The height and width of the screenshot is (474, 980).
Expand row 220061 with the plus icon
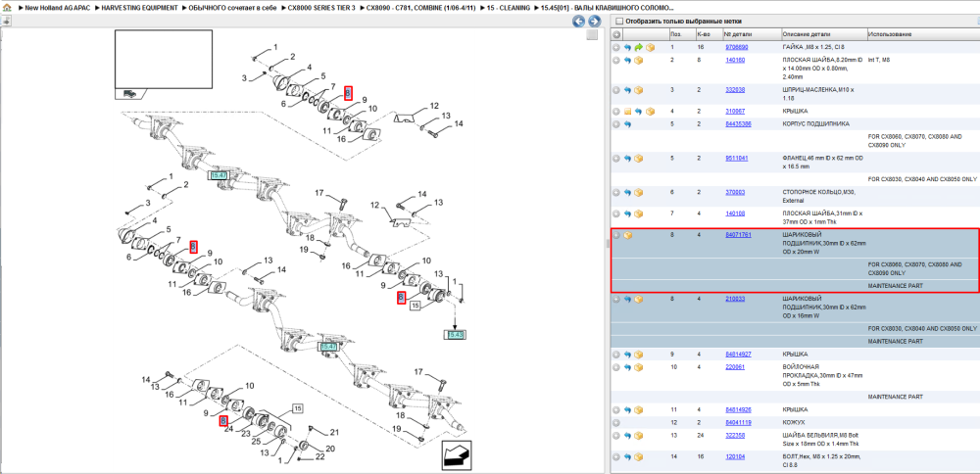616,367
